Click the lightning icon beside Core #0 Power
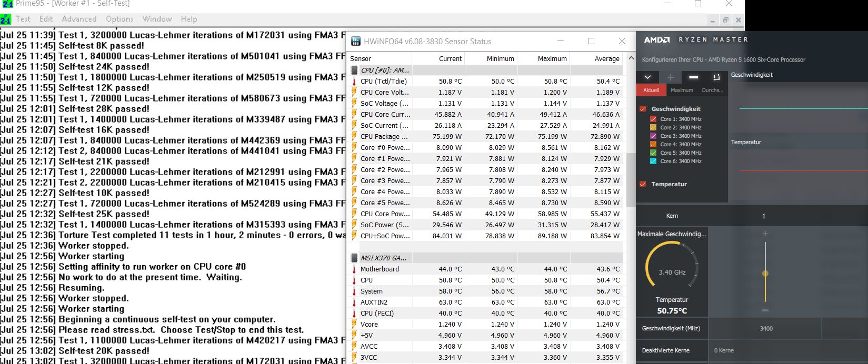Image resolution: width=868 pixels, height=364 pixels. pos(354,147)
